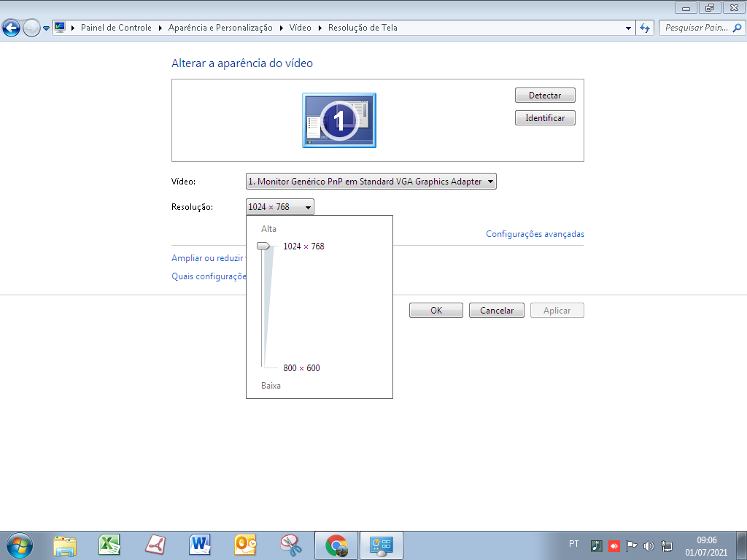The image size is (747, 560).
Task: Open Configurações avançadas link
Action: (535, 234)
